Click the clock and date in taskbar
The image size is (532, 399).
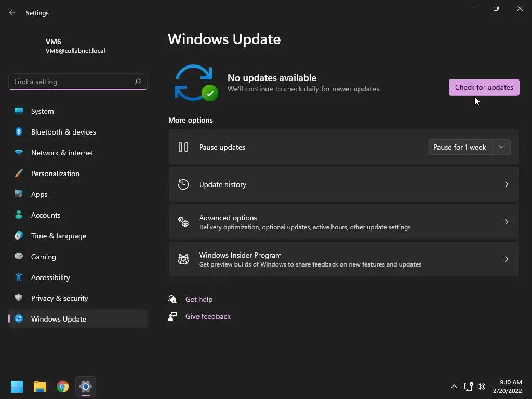tap(507, 387)
